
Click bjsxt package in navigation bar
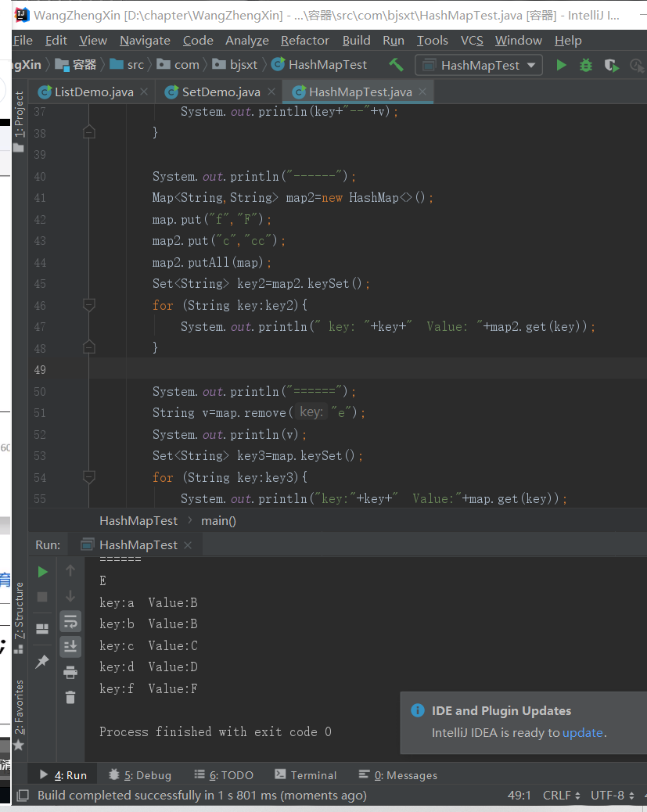coord(235,65)
